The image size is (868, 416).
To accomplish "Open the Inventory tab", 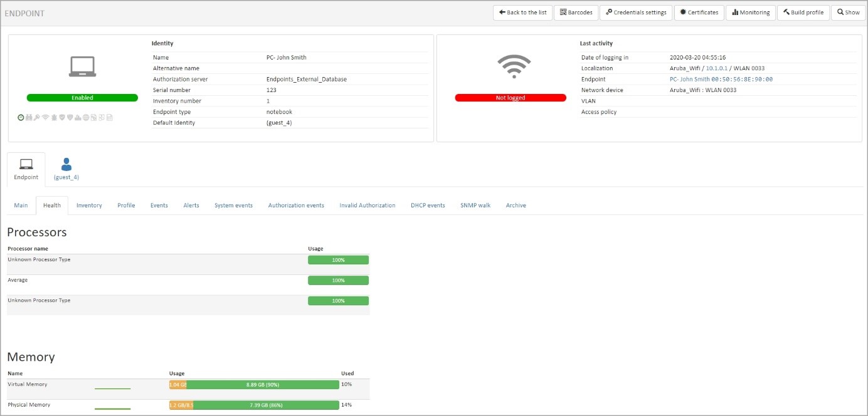I will pos(89,205).
